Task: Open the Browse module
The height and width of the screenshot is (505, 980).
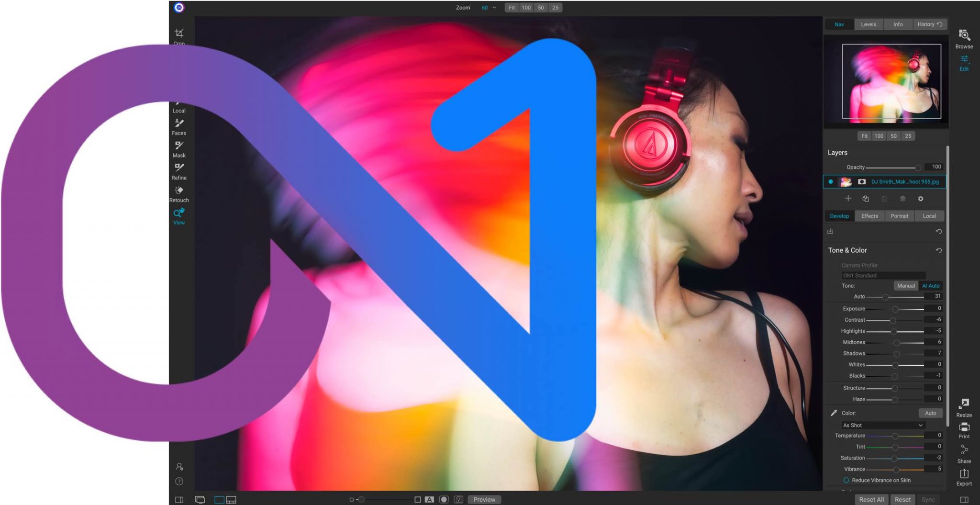Action: coord(964,39)
